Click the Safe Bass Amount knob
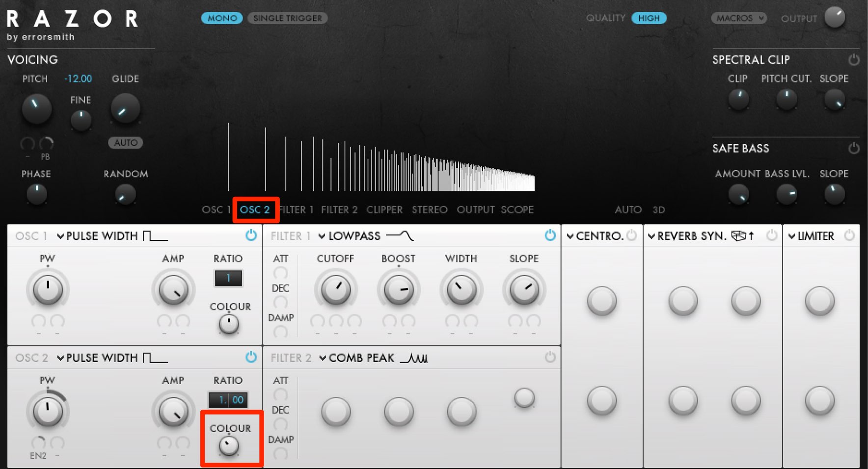 738,194
